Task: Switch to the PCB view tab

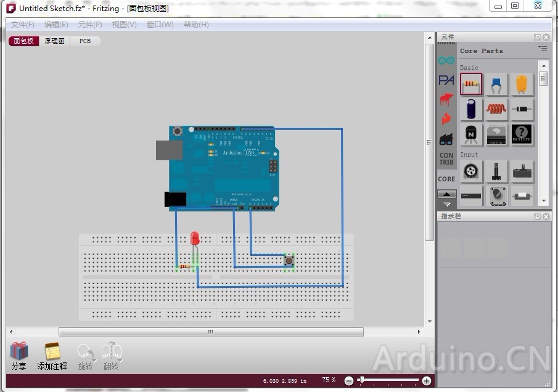Action: click(85, 41)
